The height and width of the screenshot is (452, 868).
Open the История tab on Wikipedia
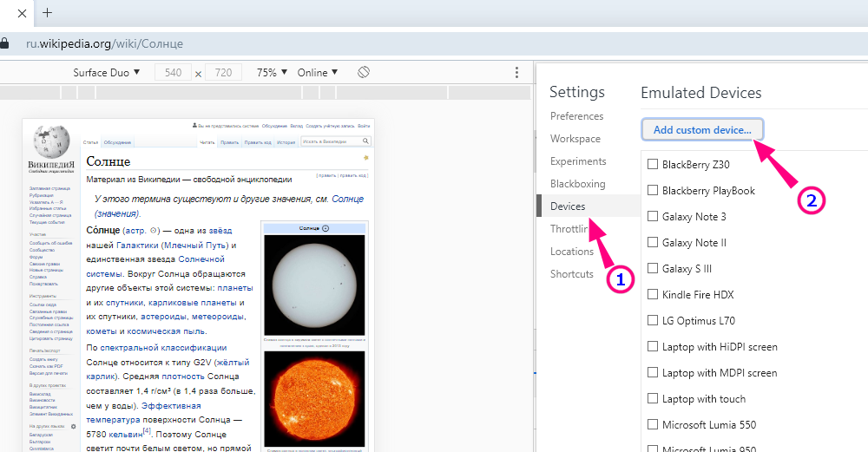tap(286, 143)
